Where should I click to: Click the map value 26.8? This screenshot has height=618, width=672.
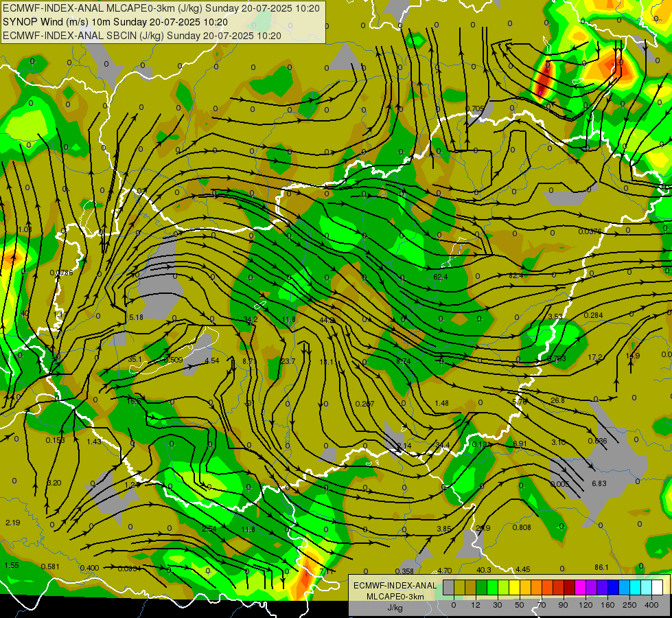pos(557,400)
